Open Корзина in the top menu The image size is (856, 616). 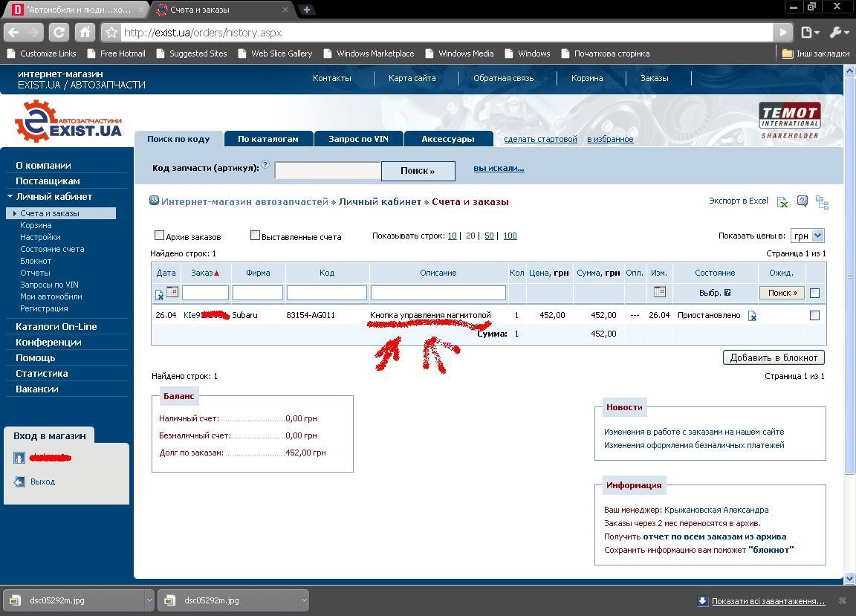pyautogui.click(x=587, y=78)
